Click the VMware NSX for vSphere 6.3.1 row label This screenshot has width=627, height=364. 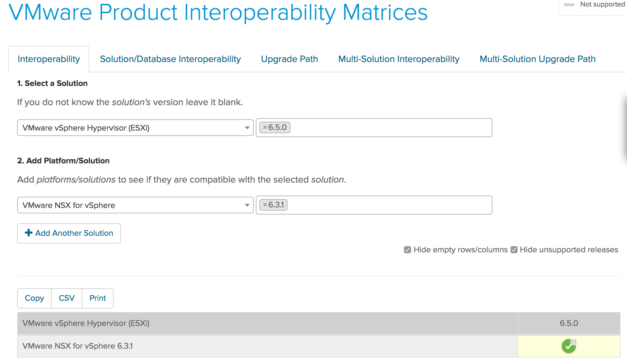[x=78, y=346]
